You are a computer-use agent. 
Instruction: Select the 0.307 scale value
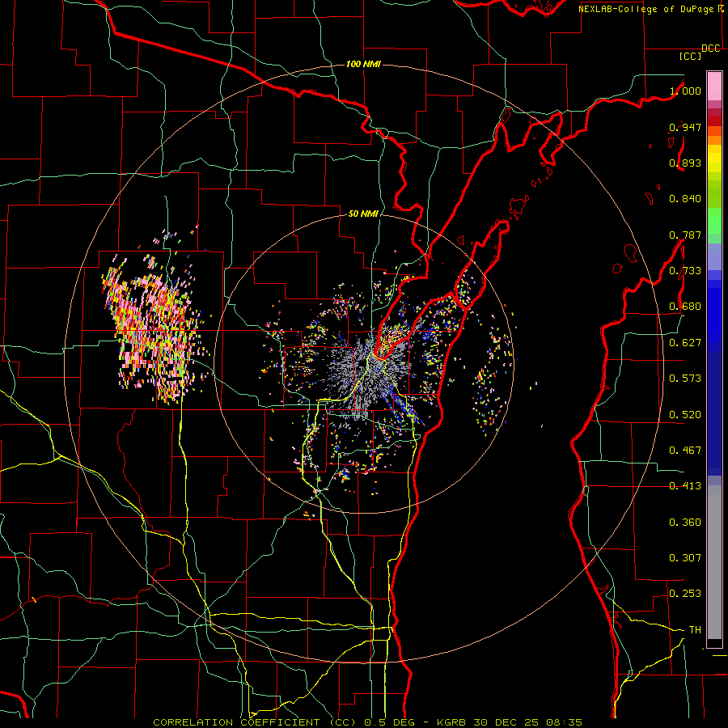[685, 558]
